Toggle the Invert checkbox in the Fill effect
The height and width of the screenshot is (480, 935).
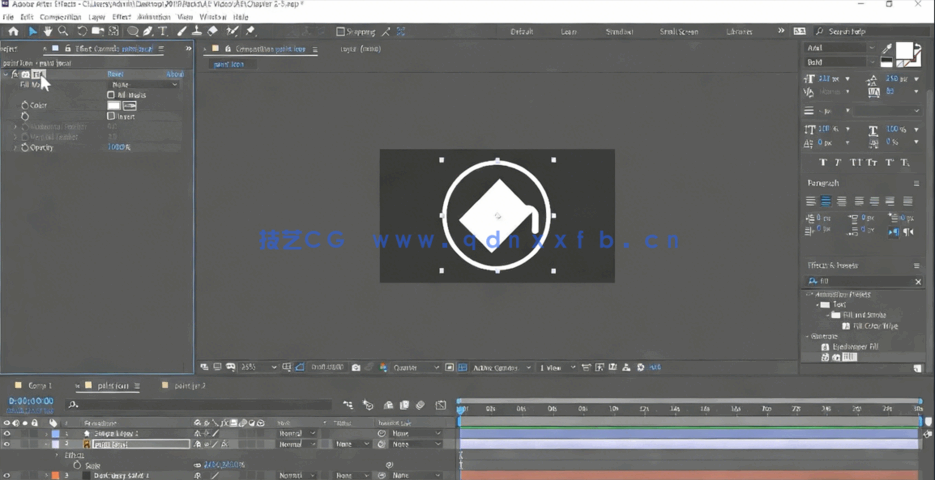click(111, 116)
